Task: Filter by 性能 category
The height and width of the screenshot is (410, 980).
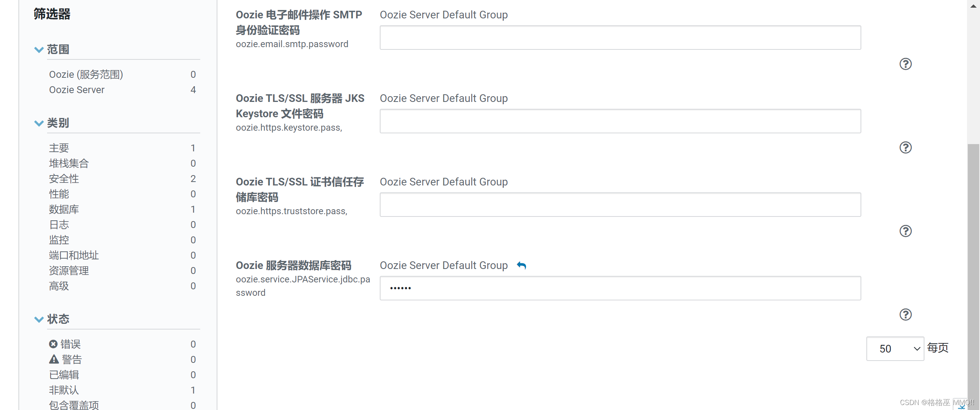Action: point(59,194)
